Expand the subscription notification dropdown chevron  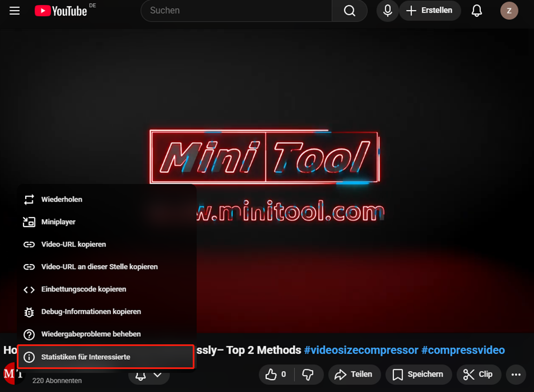tap(157, 375)
